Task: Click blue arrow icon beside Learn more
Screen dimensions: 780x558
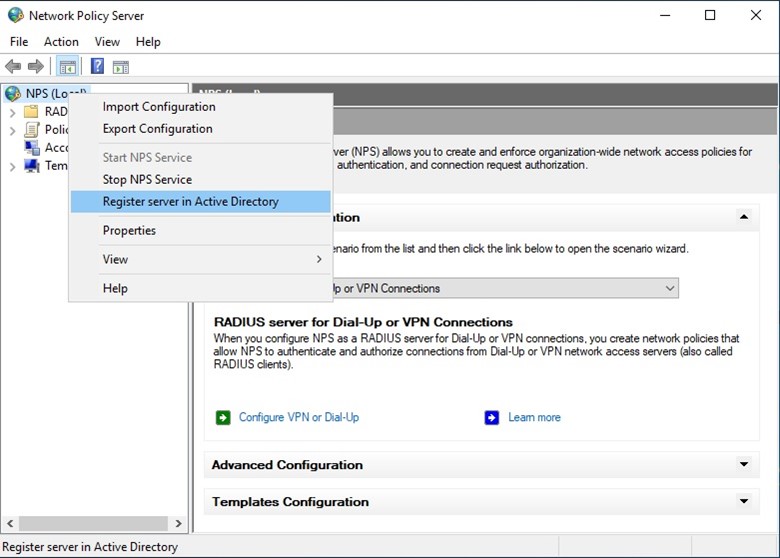Action: (x=491, y=417)
